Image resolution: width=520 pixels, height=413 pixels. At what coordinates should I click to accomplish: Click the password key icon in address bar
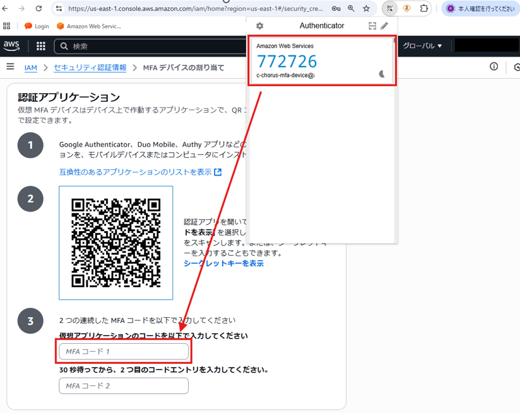(336, 9)
